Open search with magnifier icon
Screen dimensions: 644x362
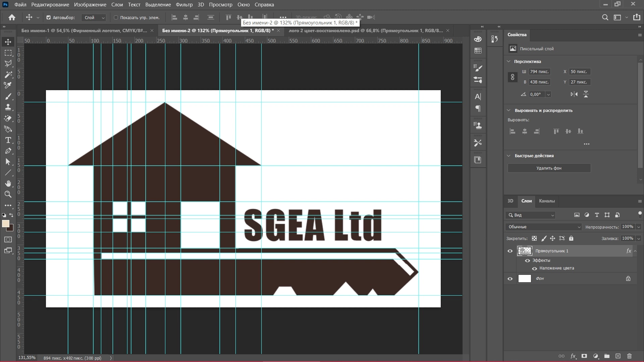click(x=605, y=17)
